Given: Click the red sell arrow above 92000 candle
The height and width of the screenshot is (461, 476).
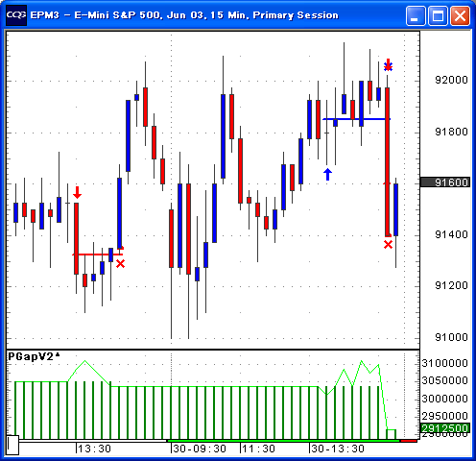Looking at the screenshot, I should [388, 64].
